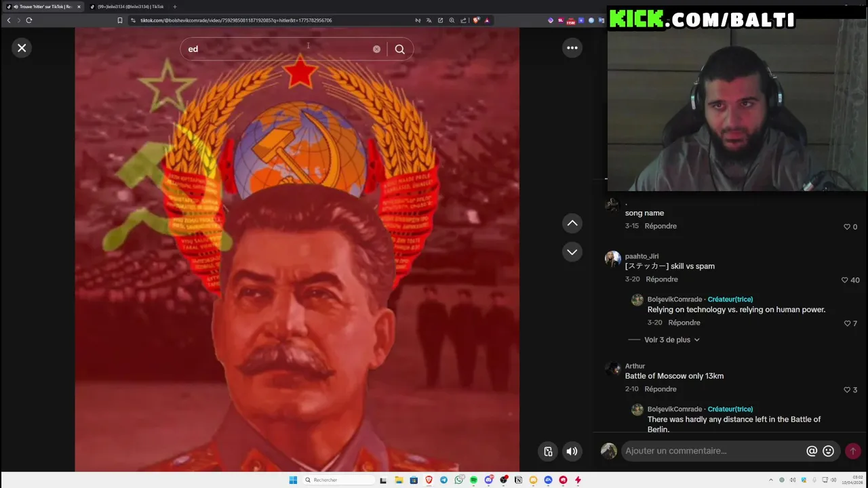Mute the video sound
Image resolution: width=868 pixels, height=488 pixels.
point(572,451)
